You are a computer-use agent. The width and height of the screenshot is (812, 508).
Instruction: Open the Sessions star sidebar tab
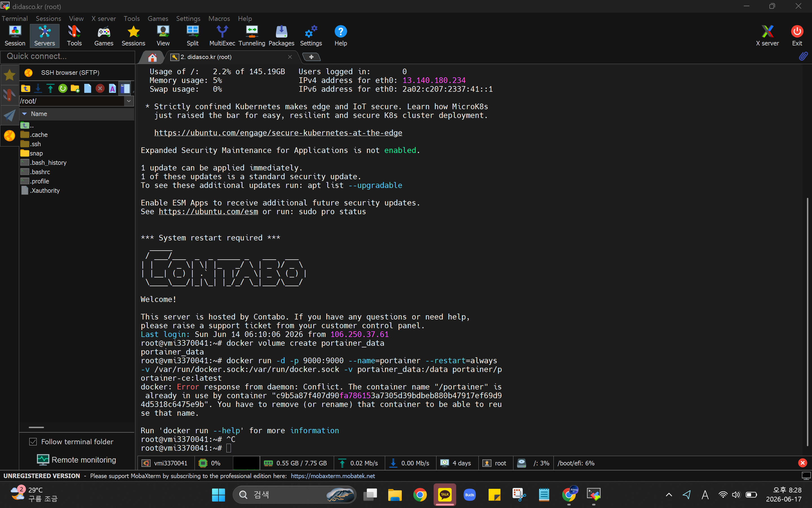click(9, 75)
